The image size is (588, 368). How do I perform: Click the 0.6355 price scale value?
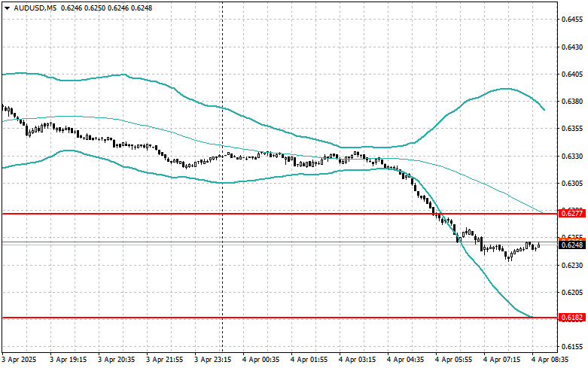[572, 129]
